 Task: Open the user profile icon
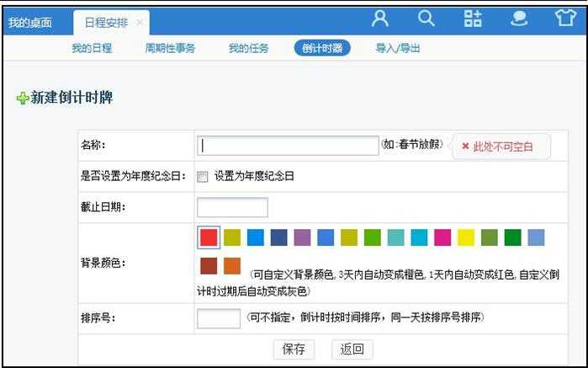tap(380, 18)
